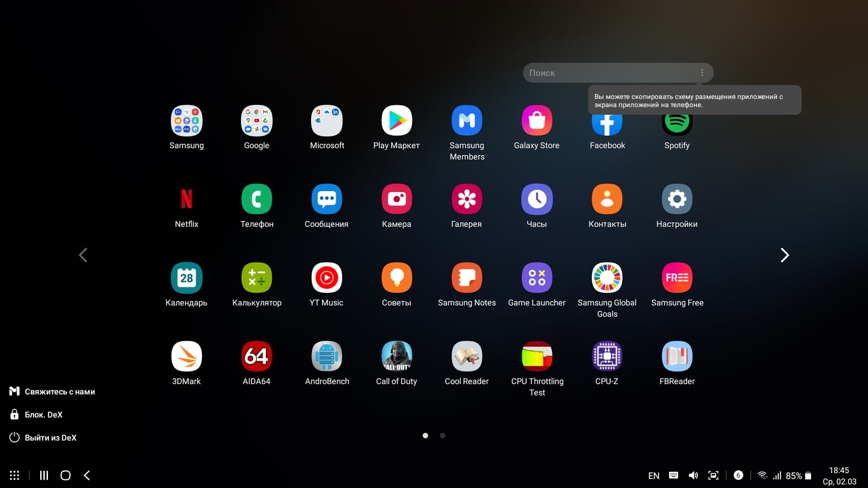Expand the Samsung apps folder

(x=186, y=121)
